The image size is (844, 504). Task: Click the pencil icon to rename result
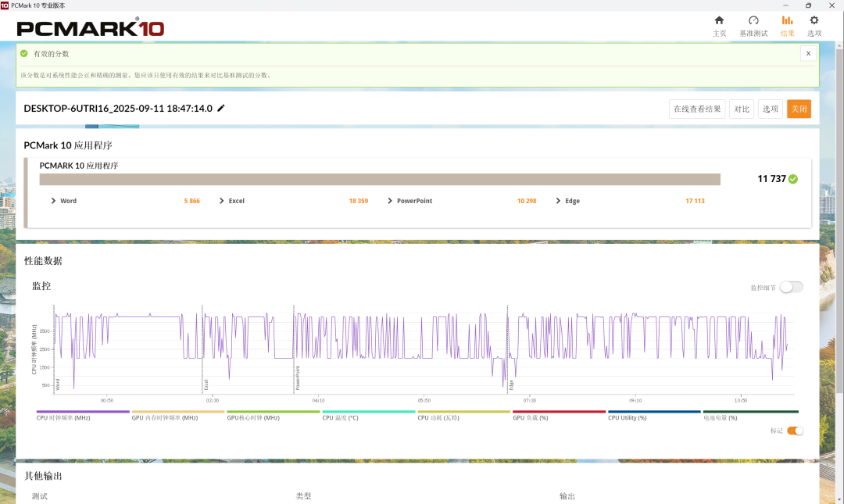220,109
